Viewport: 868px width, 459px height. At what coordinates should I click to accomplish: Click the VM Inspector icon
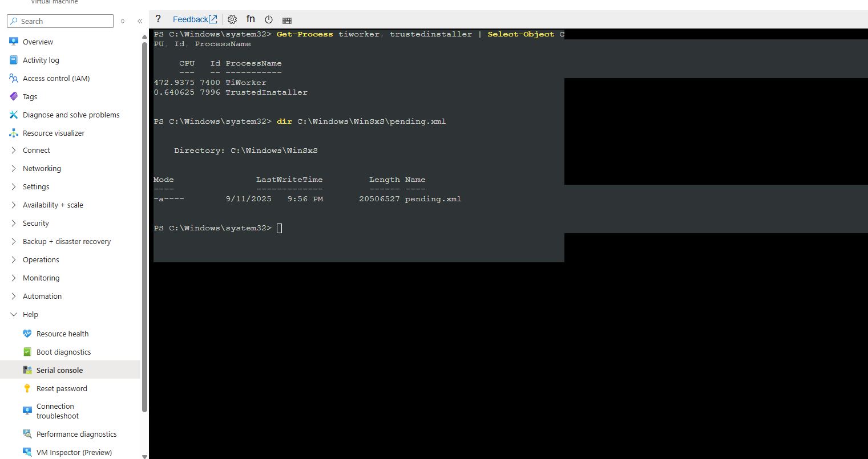tap(27, 452)
